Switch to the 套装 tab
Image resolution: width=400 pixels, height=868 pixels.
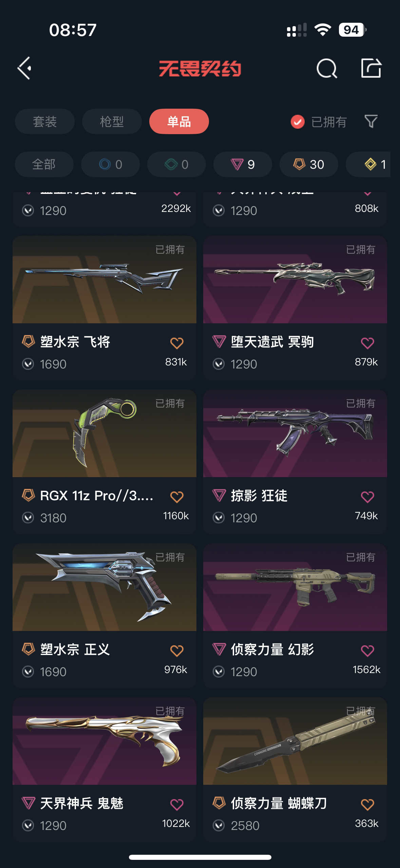point(45,121)
